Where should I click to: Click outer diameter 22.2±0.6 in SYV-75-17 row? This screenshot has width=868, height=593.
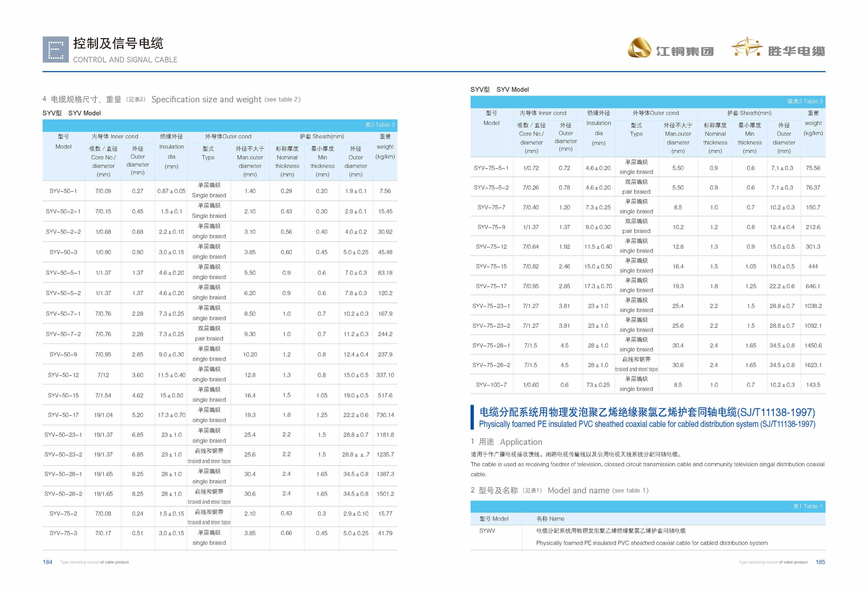coord(782,286)
